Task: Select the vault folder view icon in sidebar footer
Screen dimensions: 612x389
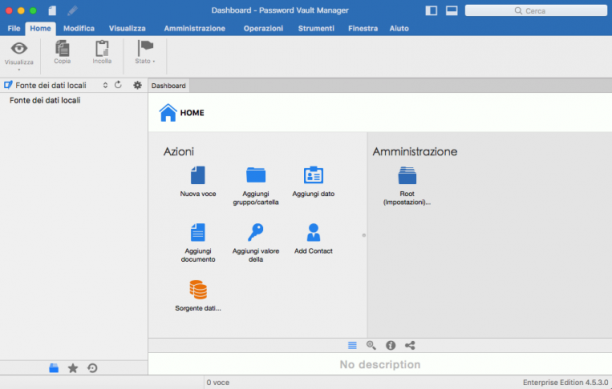Action: coord(54,368)
